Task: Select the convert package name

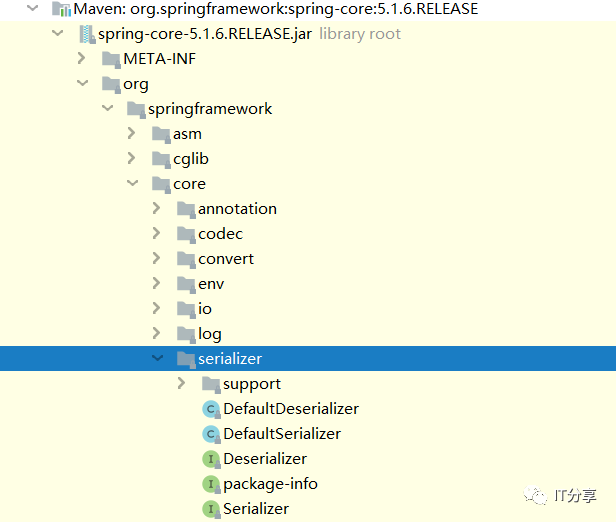Action: [226, 259]
